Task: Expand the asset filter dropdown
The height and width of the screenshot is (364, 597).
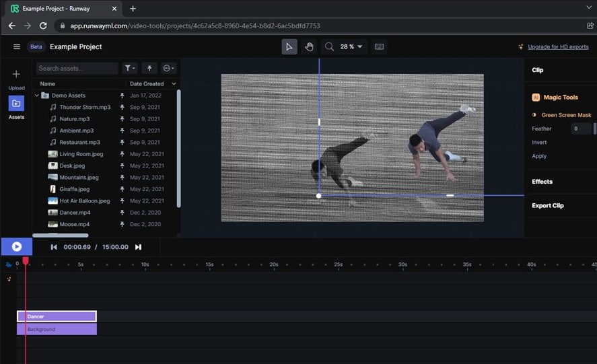Action: (130, 68)
